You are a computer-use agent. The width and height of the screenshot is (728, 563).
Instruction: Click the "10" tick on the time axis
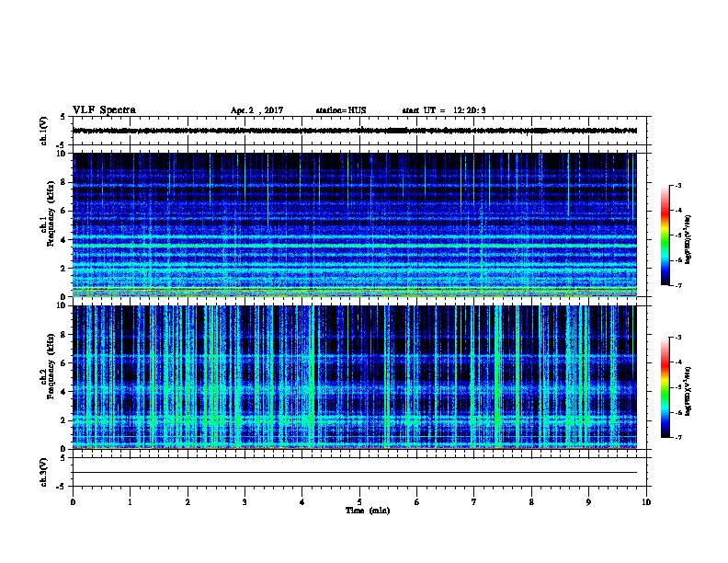point(646,502)
